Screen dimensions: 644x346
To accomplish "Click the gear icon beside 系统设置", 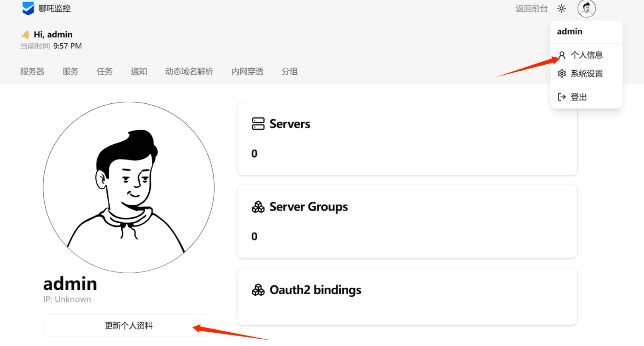I will tap(562, 74).
